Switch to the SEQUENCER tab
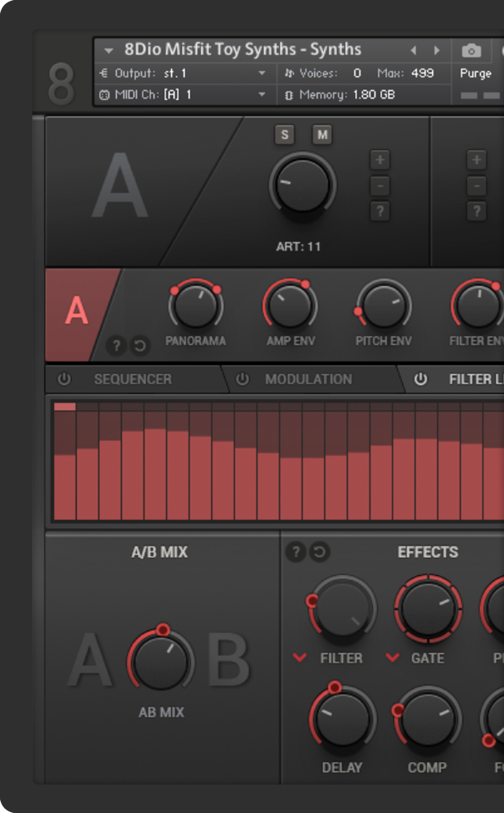504x813 pixels. [x=133, y=379]
